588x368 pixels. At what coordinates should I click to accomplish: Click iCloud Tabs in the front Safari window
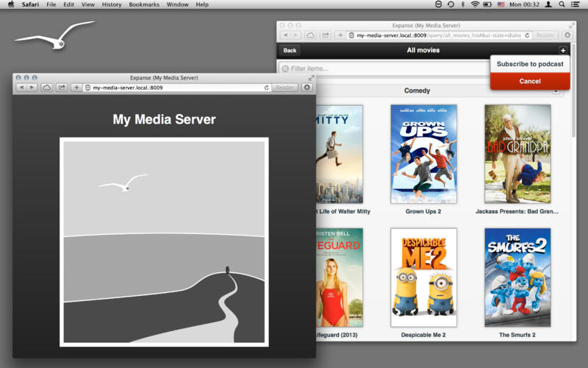[x=46, y=88]
